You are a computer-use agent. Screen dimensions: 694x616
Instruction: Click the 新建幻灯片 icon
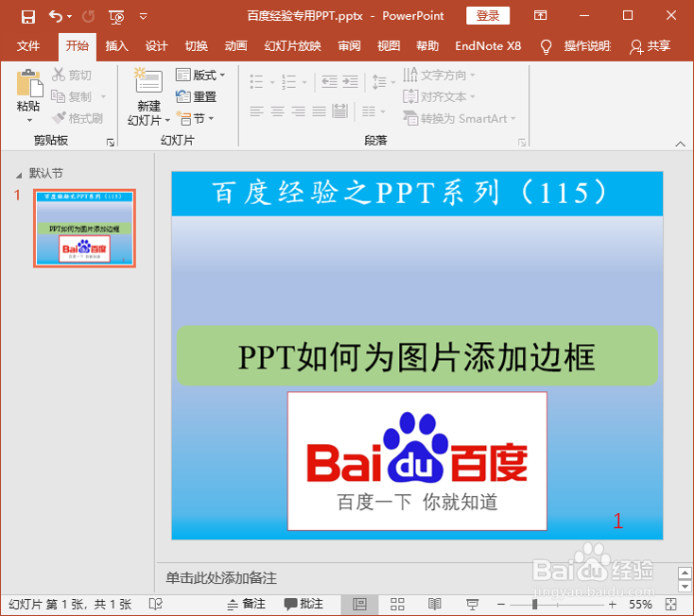click(x=148, y=80)
